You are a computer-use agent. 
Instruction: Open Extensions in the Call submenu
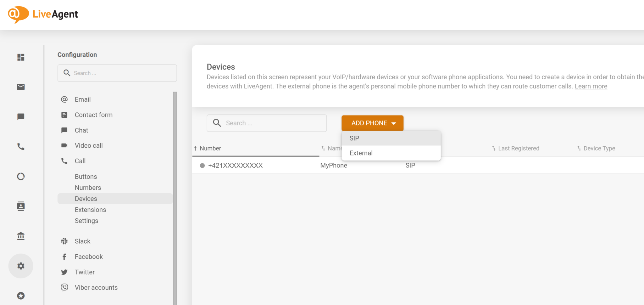[90, 210]
